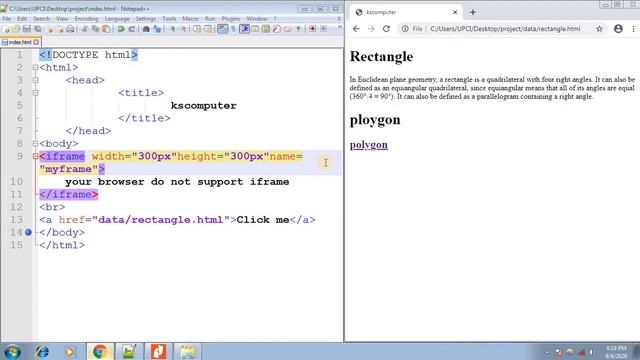Toggle the Indent guide toolbar button
Image resolution: width=640 pixels, height=360 pixels.
244,29
